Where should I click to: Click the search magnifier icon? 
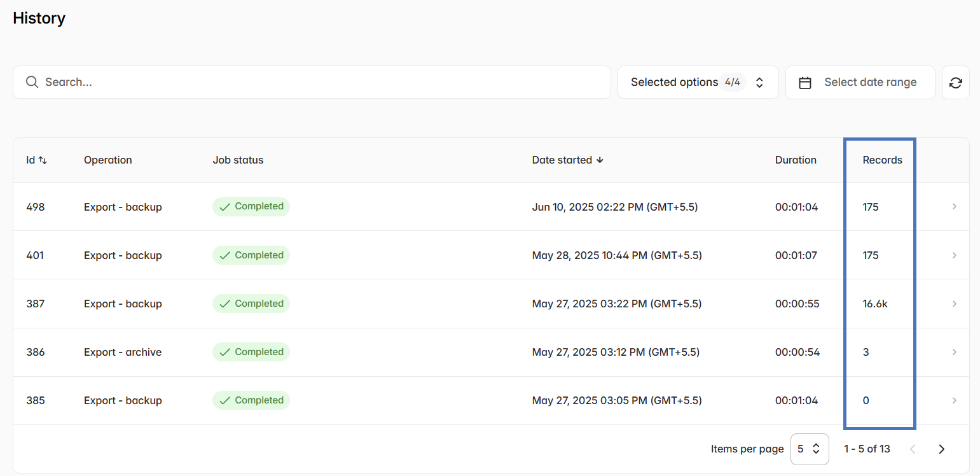pos(32,82)
